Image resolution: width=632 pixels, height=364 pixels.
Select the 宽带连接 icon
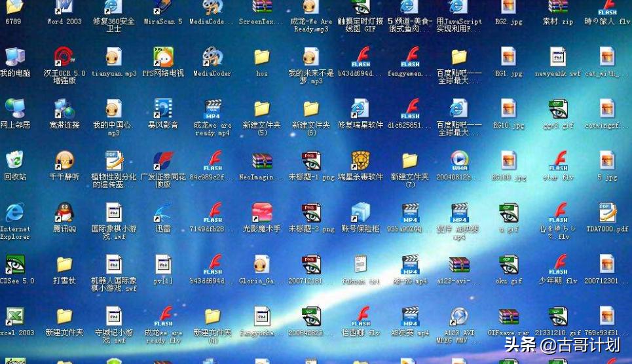point(64,109)
